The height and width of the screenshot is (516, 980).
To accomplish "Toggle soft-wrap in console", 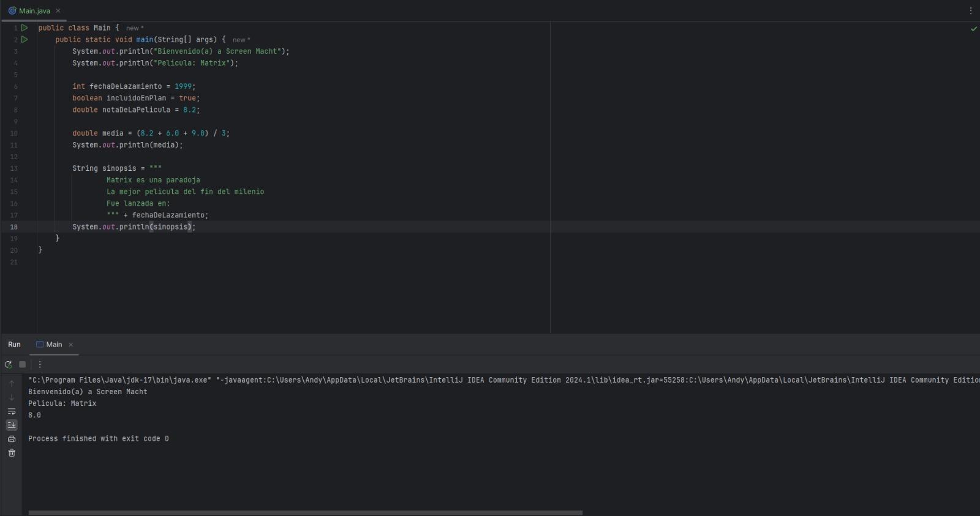I will pos(12,411).
